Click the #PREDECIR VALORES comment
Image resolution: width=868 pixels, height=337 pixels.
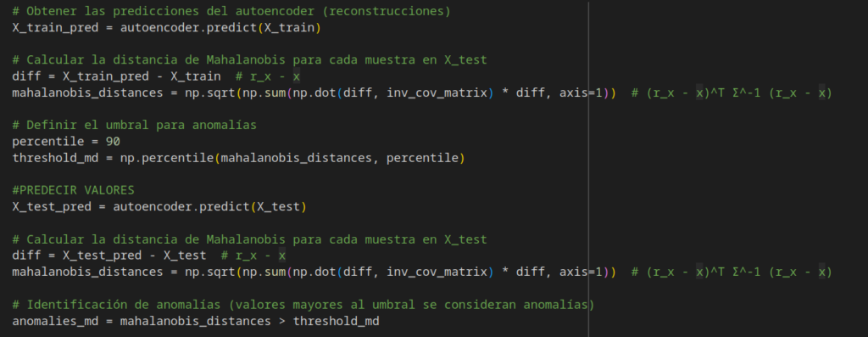(x=73, y=190)
